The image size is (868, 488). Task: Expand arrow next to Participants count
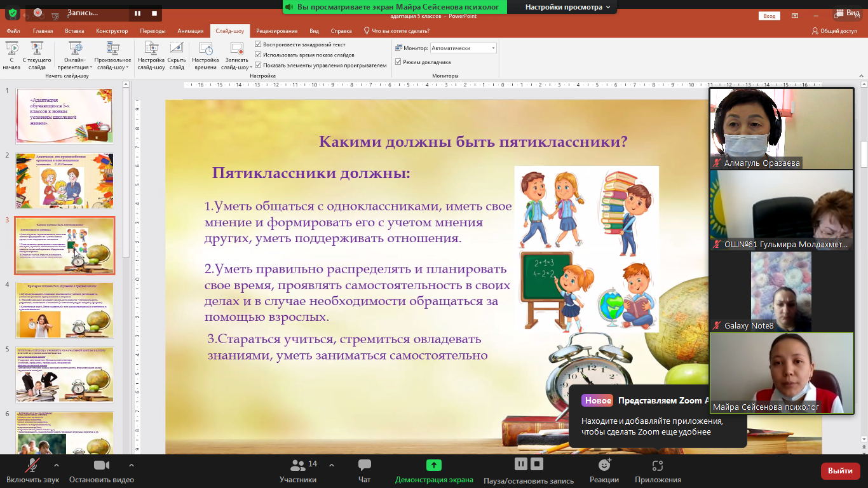tap(331, 464)
